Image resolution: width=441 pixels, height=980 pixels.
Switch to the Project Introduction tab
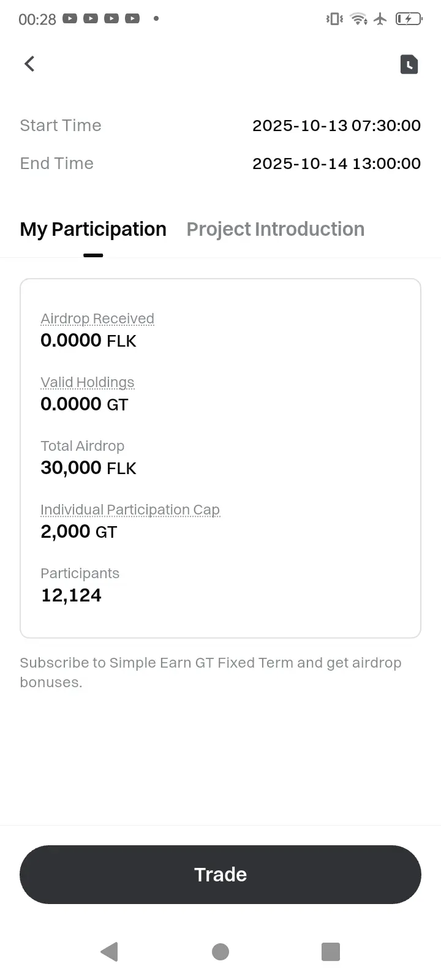(275, 229)
